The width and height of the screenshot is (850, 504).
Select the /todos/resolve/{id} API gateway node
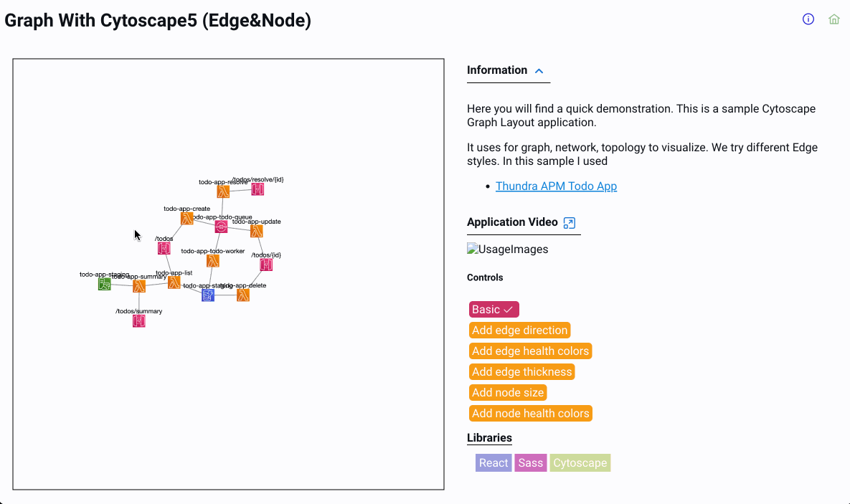coord(258,189)
